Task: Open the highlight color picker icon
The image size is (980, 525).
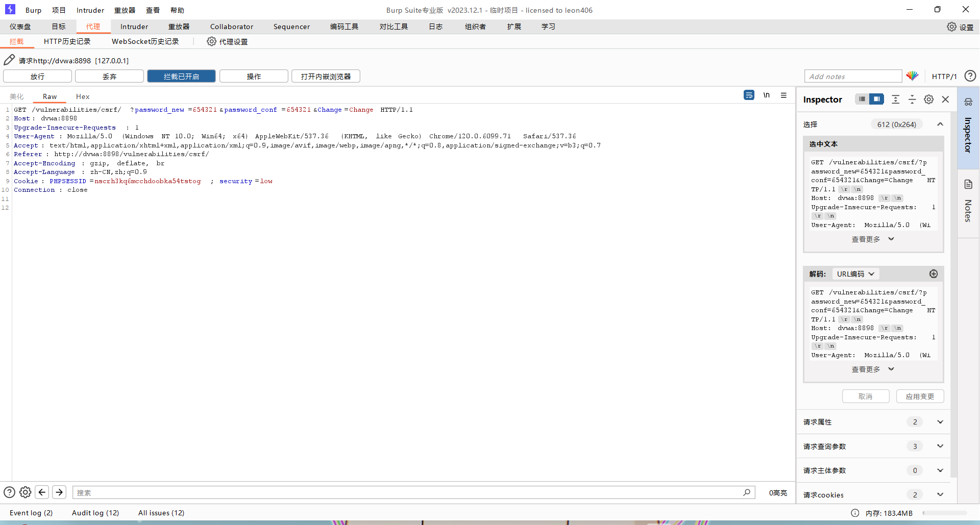Action: [x=912, y=76]
